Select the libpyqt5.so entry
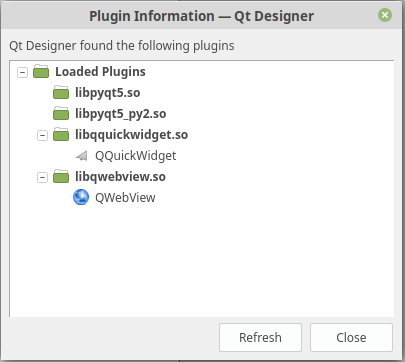 coord(107,93)
